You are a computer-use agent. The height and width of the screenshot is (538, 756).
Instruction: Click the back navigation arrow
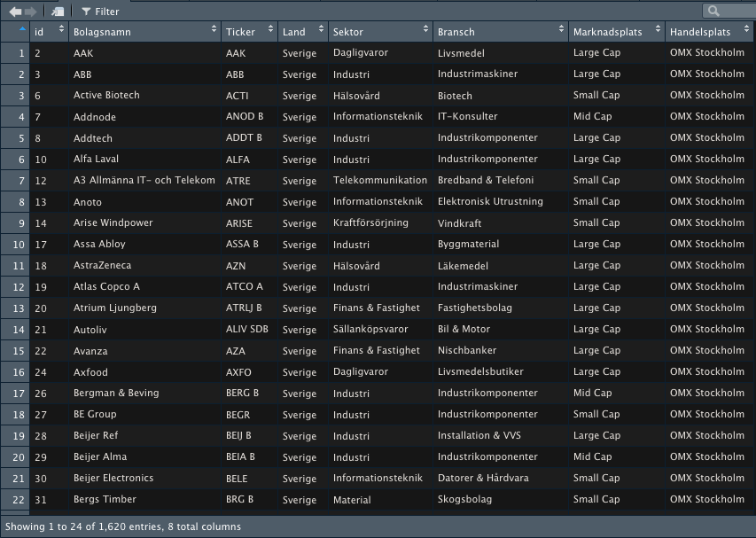[x=15, y=12]
